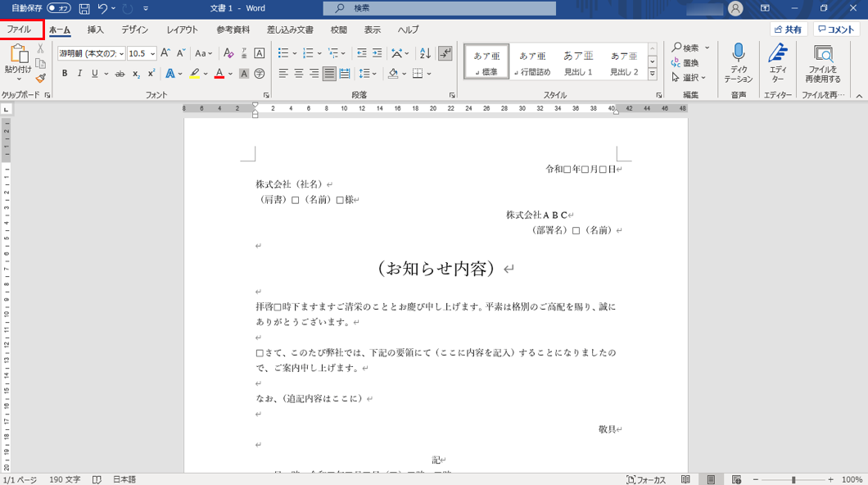Click the Comments button
Viewport: 868px width, 485px height.
836,29
